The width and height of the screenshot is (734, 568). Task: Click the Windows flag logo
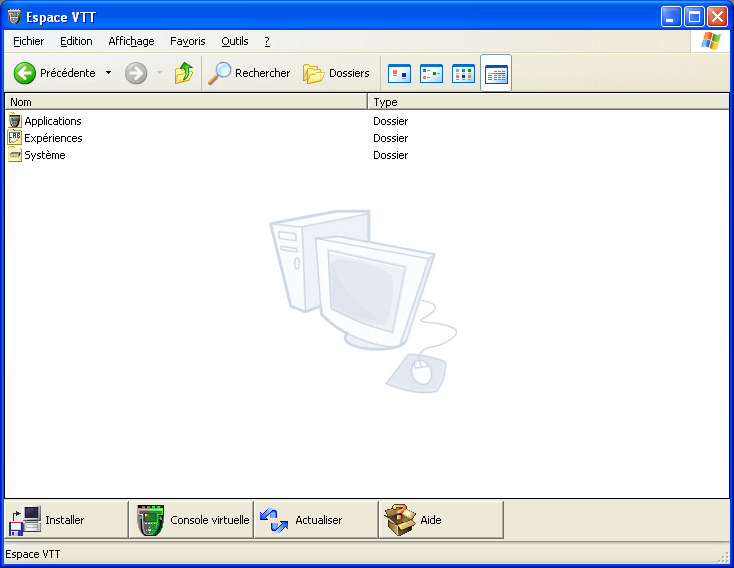coord(711,41)
